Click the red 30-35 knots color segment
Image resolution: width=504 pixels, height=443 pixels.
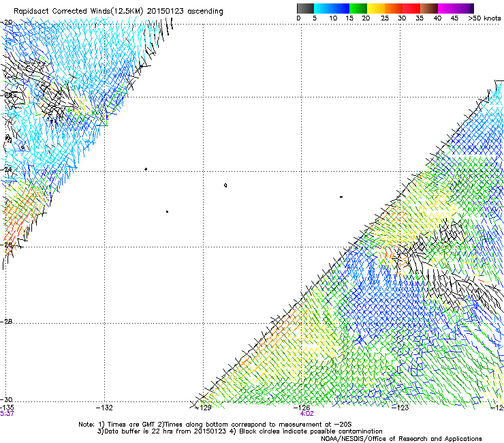(411, 8)
